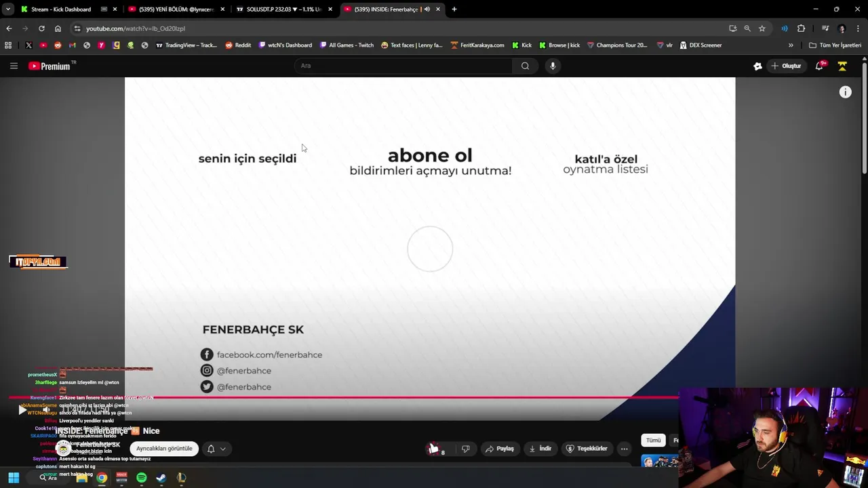Open the X bookmark icon
Viewport: 868px width, 488px height.
click(x=28, y=45)
